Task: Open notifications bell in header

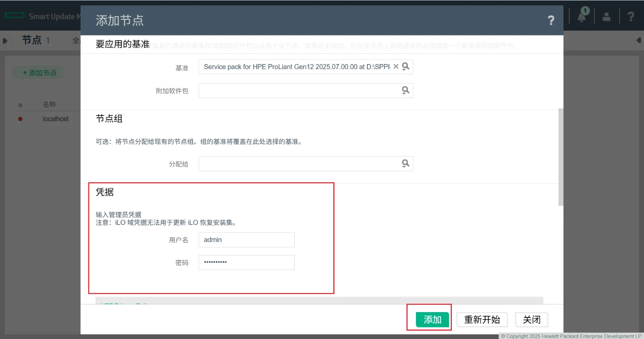Action: click(x=582, y=16)
